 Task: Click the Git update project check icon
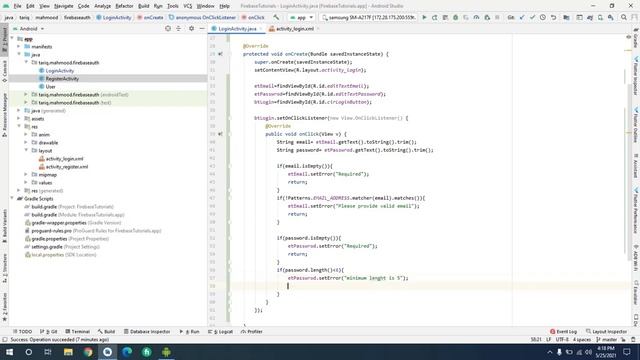pos(522,18)
